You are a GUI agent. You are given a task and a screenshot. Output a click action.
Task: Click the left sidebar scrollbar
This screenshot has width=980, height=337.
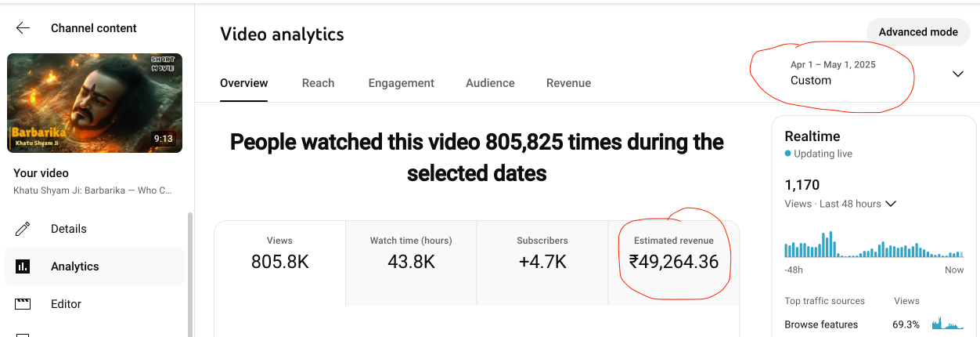click(x=189, y=274)
